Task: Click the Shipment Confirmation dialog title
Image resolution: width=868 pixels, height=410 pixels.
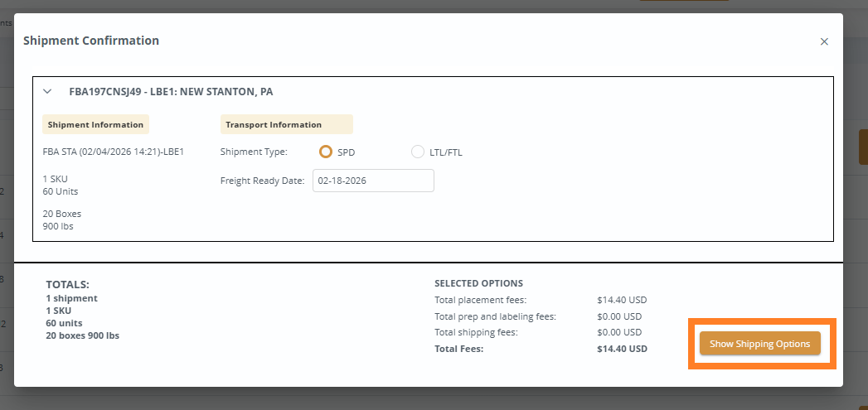Action: point(91,41)
